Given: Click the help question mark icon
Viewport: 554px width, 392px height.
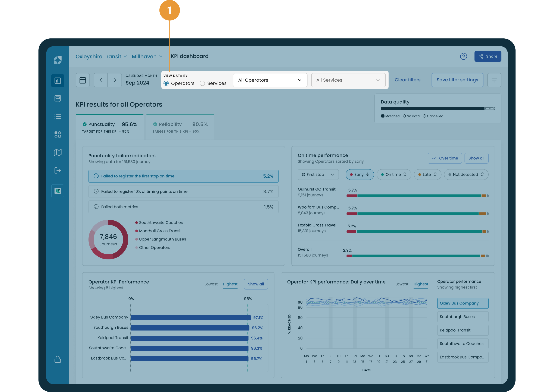Looking at the screenshot, I should (463, 57).
